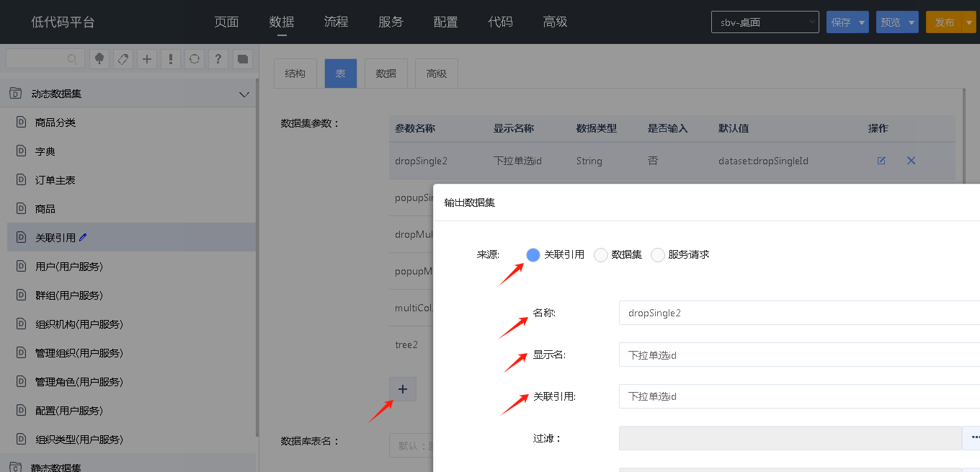The height and width of the screenshot is (472, 980).
Task: Click the tag icon in sidebar toolbar
Action: pyautogui.click(x=123, y=59)
